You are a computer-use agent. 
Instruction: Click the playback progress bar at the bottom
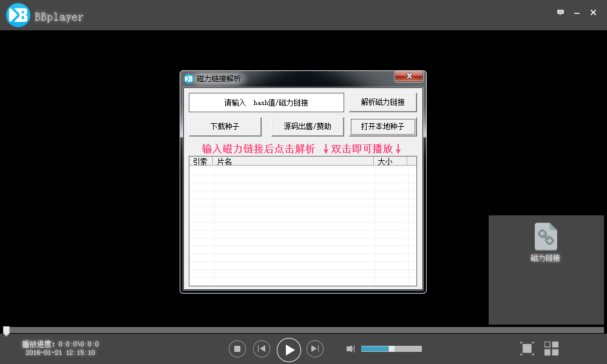tap(303, 331)
